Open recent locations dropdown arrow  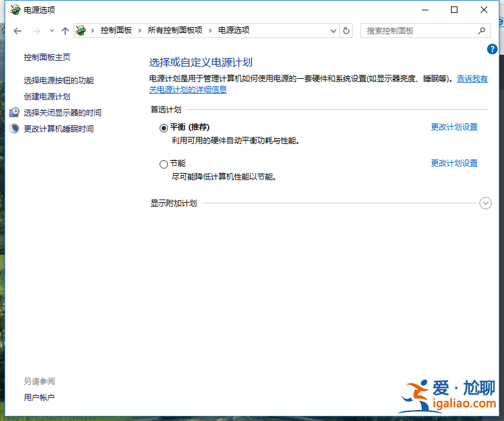pos(52,31)
